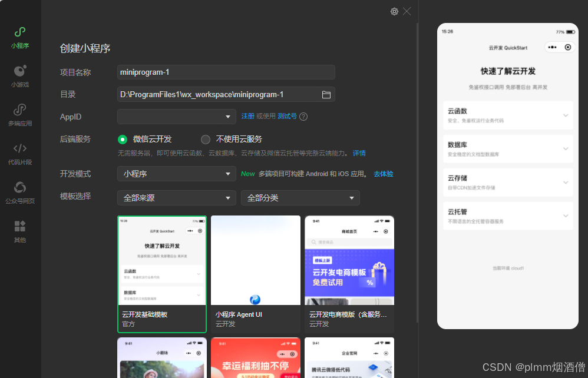Viewport: 588px width, 378px height.
Task: Open the 全部分类 template category dropdown
Action: [300, 198]
